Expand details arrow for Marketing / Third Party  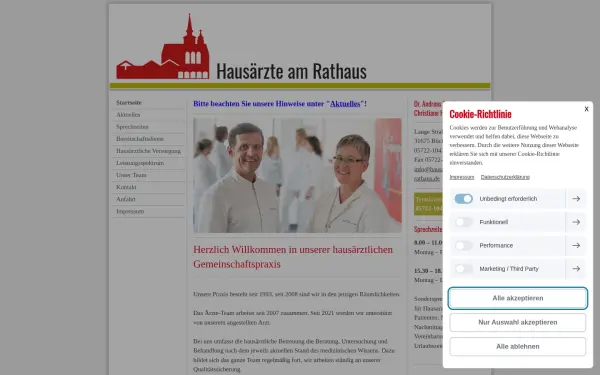pyautogui.click(x=576, y=269)
